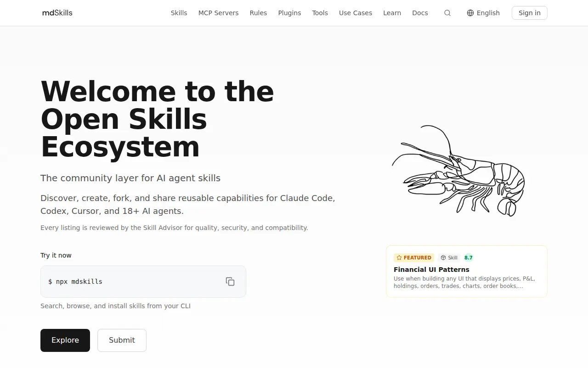Open the Skills nav item
This screenshot has height=368, width=588.
coord(179,13)
